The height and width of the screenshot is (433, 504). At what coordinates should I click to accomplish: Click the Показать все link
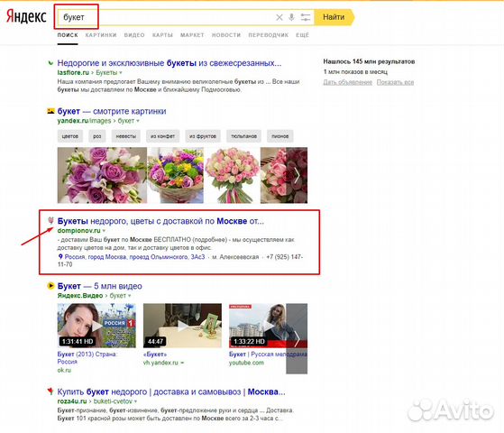point(395,82)
